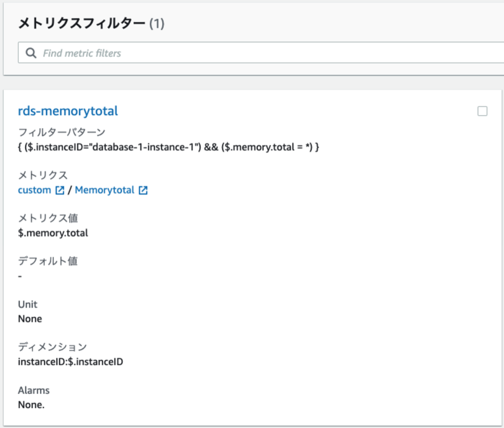Open the custom namespace link

(34, 190)
